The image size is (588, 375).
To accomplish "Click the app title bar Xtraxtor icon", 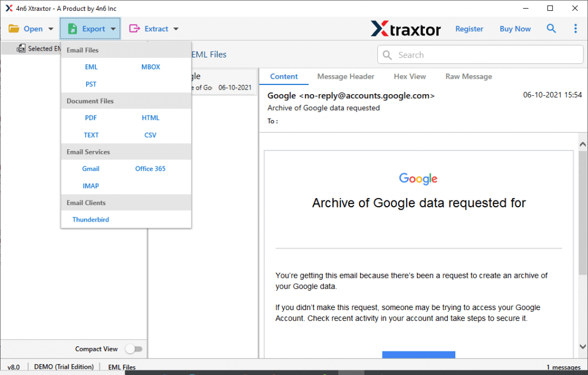I will point(9,8).
